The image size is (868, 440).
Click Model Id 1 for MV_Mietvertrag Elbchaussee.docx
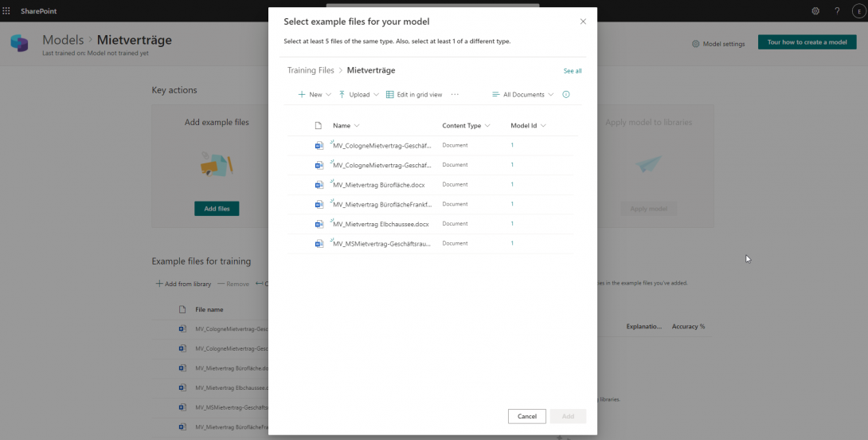click(512, 224)
